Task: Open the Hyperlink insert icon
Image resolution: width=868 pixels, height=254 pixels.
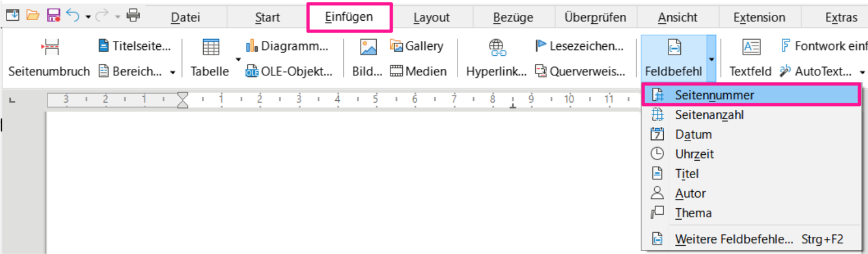Action: tap(497, 47)
